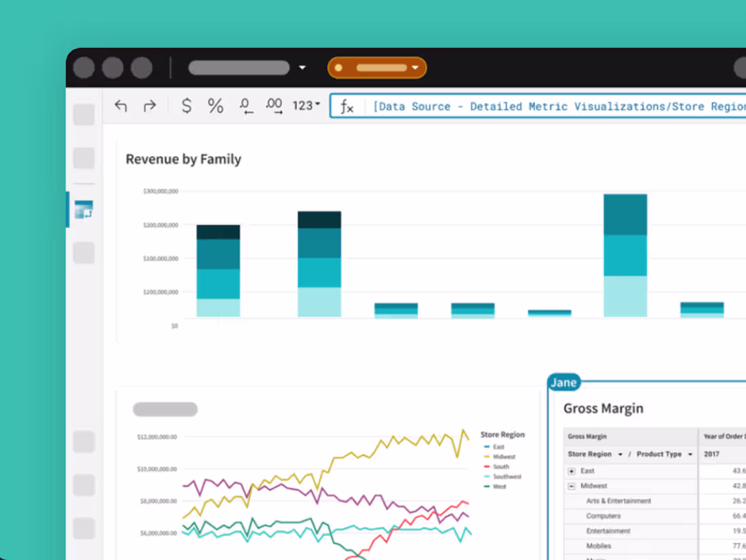This screenshot has height=560, width=746.
Task: Click the $100,000,000 axis label
Action: tap(160, 258)
